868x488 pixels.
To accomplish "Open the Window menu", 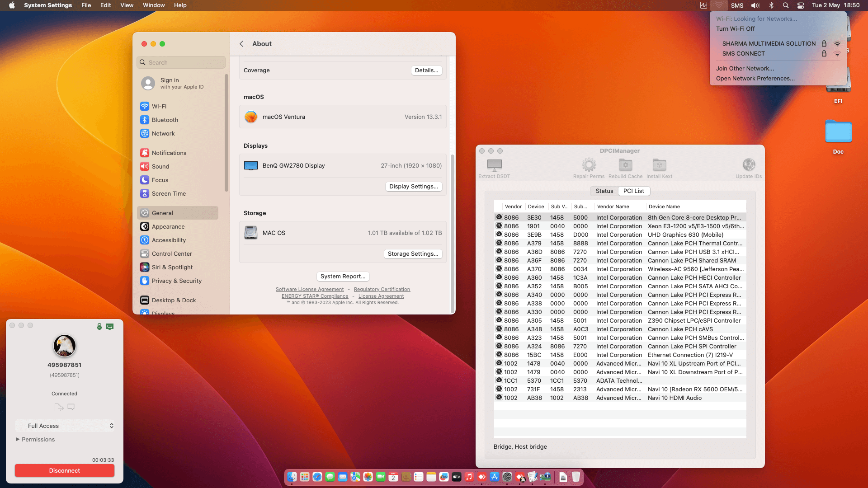I will click(154, 5).
